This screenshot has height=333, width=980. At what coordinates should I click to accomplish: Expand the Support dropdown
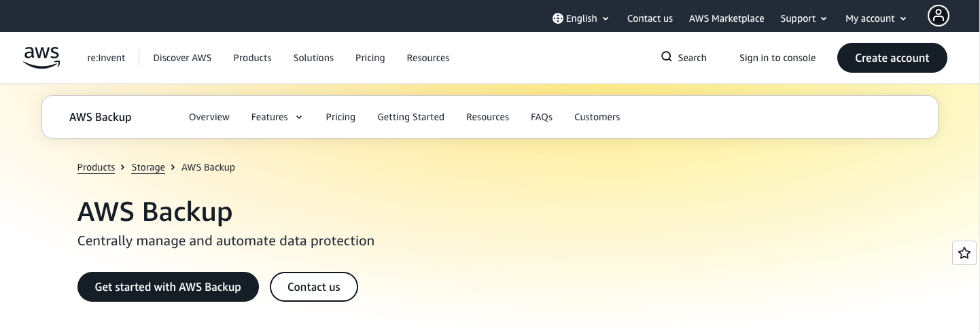click(x=804, y=18)
